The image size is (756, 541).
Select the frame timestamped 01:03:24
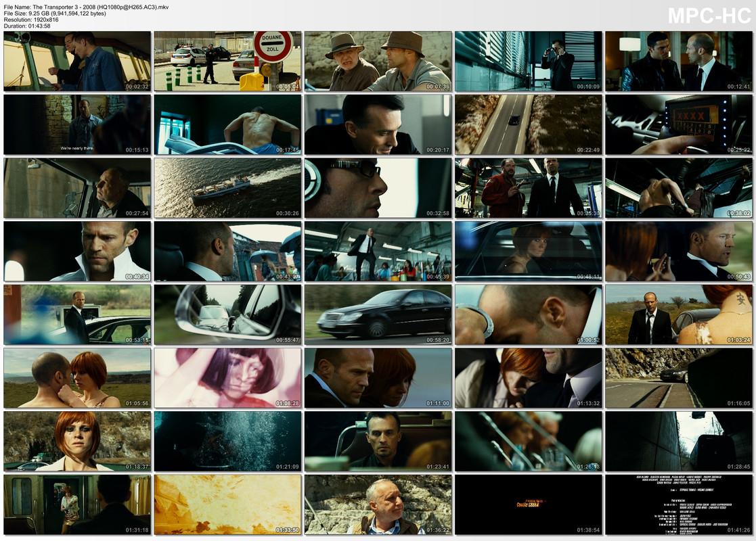tap(679, 314)
